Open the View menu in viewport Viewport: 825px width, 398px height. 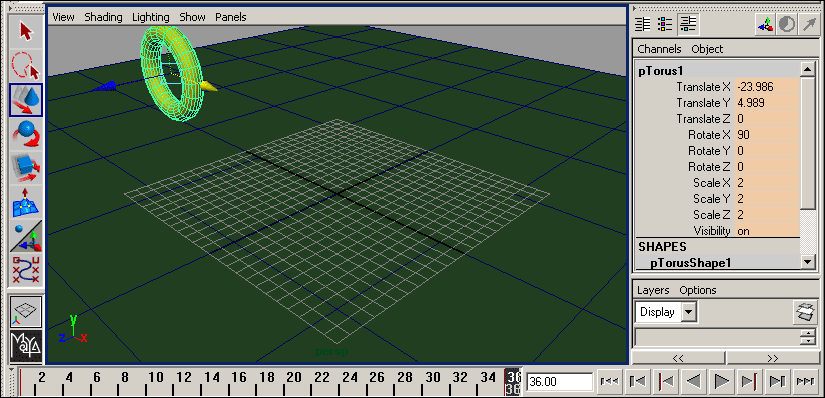(x=63, y=17)
